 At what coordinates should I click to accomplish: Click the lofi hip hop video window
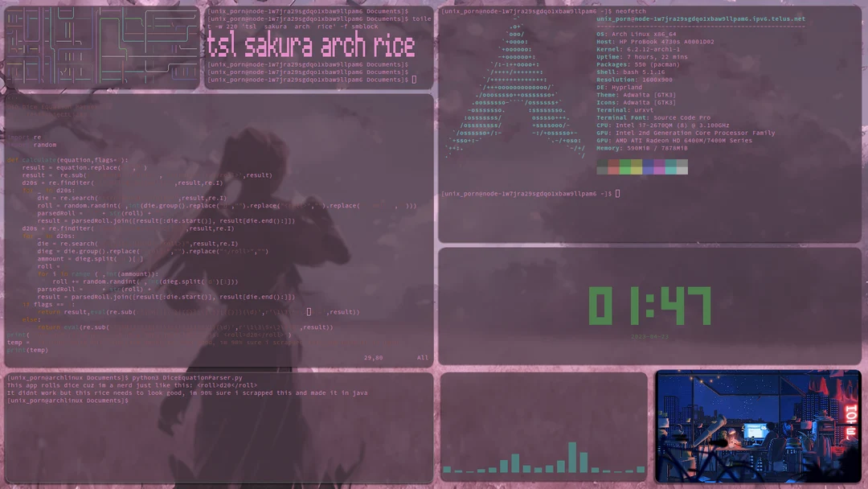[x=759, y=426]
